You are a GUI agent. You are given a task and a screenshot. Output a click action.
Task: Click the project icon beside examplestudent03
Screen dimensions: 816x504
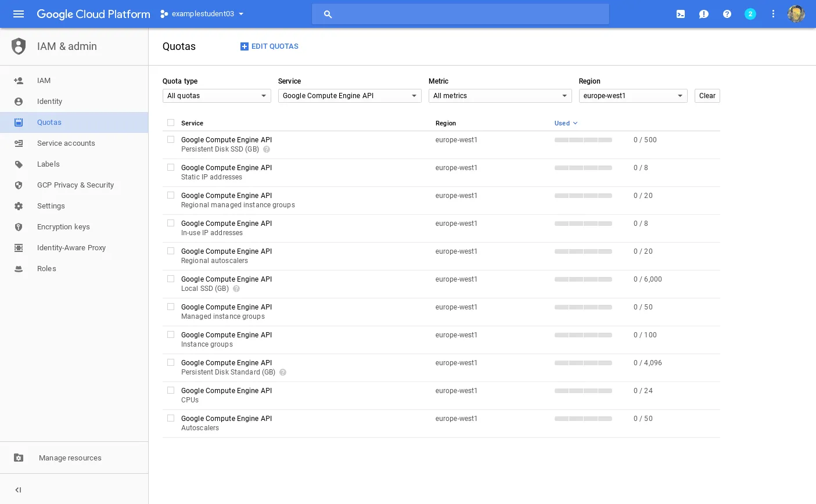pos(164,14)
